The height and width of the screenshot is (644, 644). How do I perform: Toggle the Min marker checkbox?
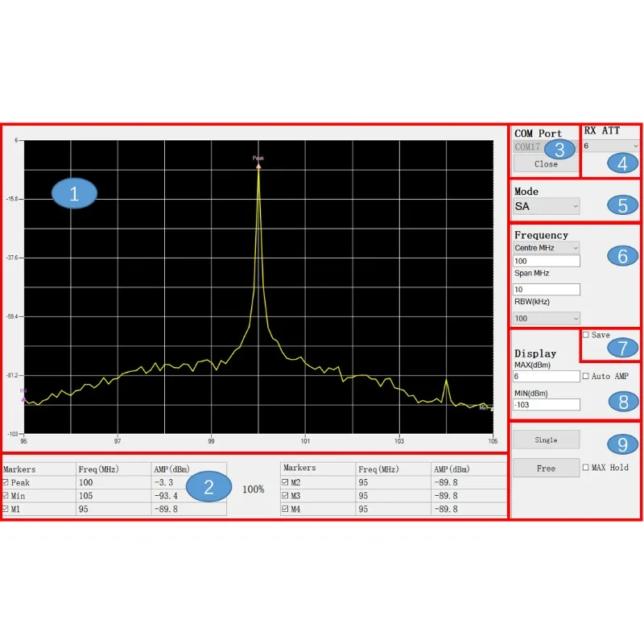click(x=6, y=496)
